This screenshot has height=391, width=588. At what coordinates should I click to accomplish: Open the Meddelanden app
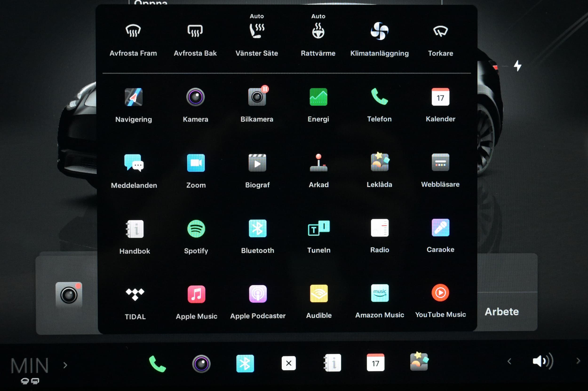(x=134, y=163)
